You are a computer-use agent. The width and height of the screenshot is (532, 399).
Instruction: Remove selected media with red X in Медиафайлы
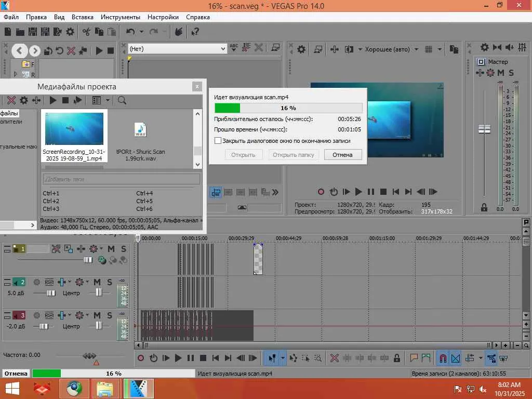(11, 100)
